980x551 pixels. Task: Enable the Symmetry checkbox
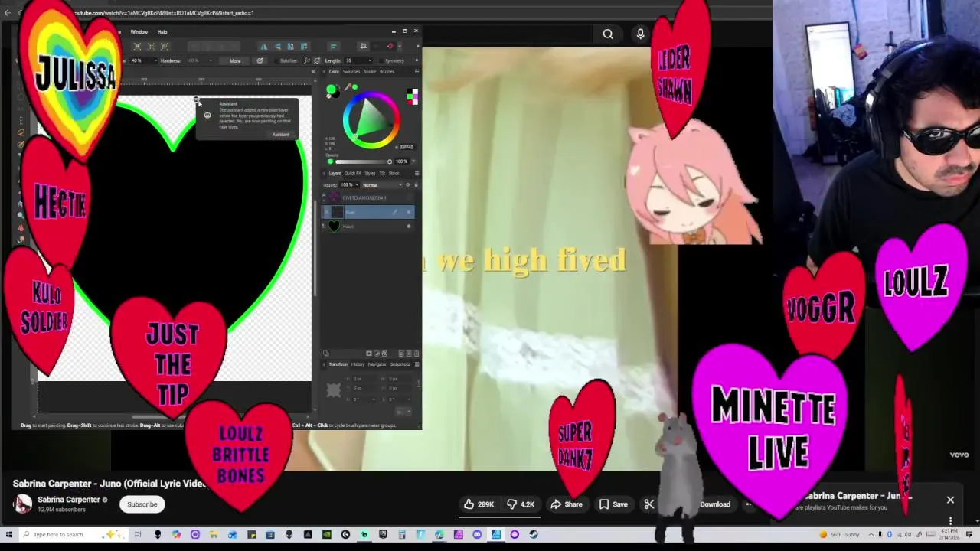coord(380,61)
